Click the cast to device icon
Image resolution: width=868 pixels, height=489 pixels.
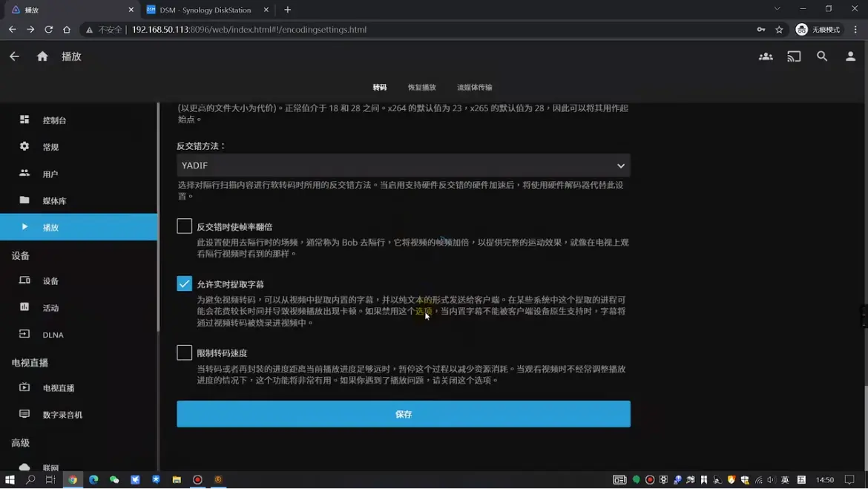794,56
